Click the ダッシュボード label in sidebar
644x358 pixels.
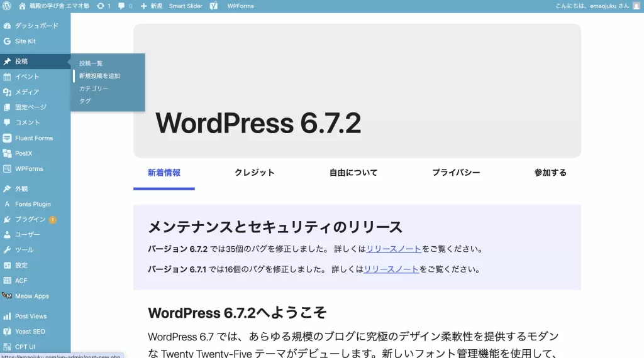point(36,25)
